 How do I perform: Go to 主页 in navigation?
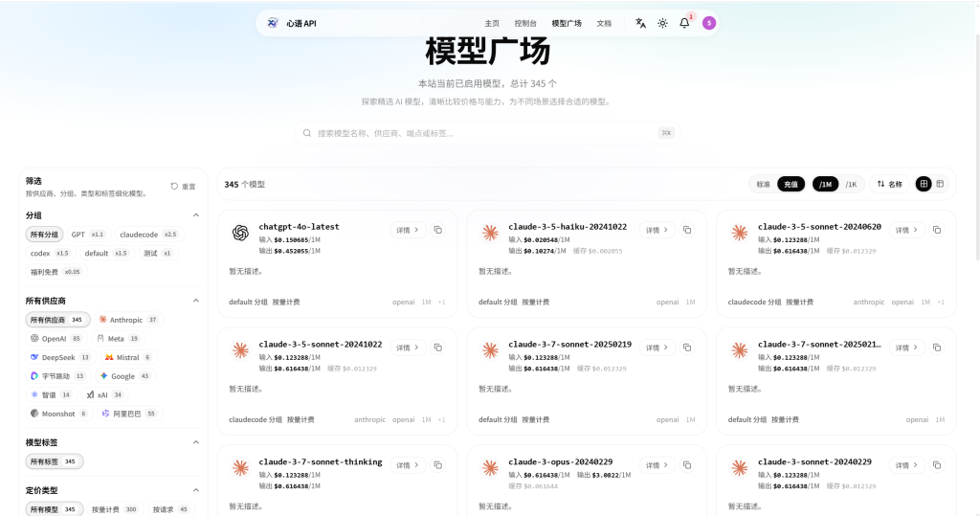pyautogui.click(x=492, y=23)
